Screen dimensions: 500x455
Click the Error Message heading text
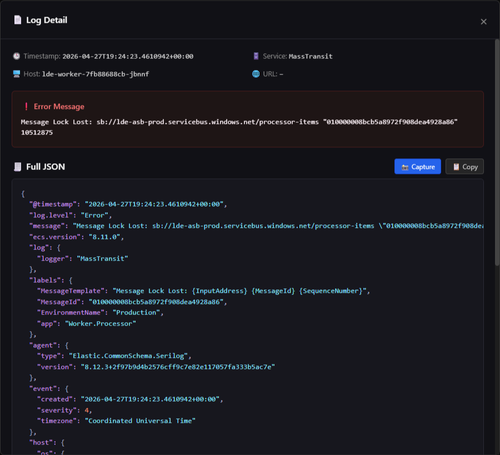59,107
